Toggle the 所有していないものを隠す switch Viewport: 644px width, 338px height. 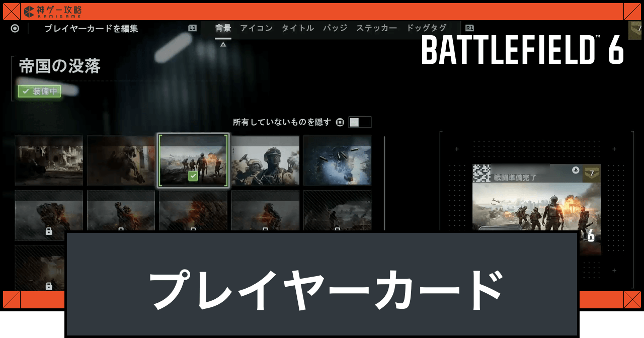pyautogui.click(x=360, y=122)
